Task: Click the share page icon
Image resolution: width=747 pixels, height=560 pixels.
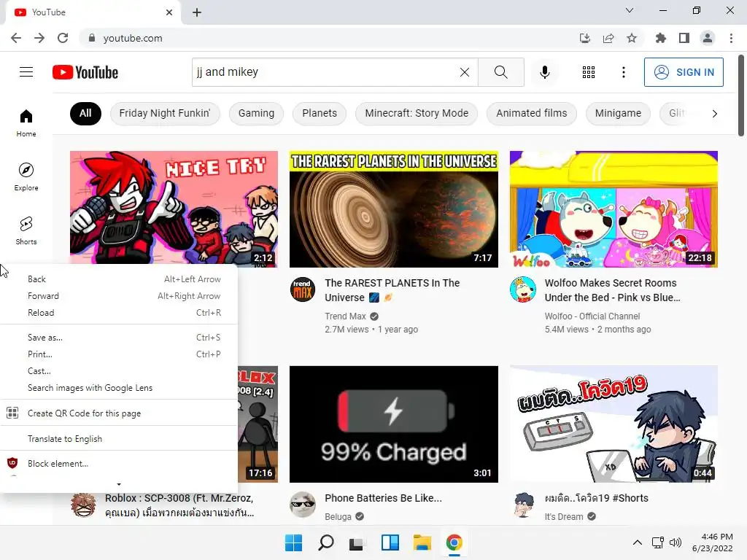Action: (608, 38)
